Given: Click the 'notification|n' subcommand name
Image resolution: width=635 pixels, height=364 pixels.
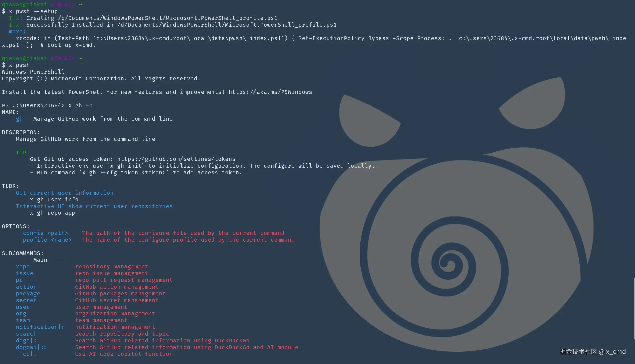Looking at the screenshot, I should 40,327.
